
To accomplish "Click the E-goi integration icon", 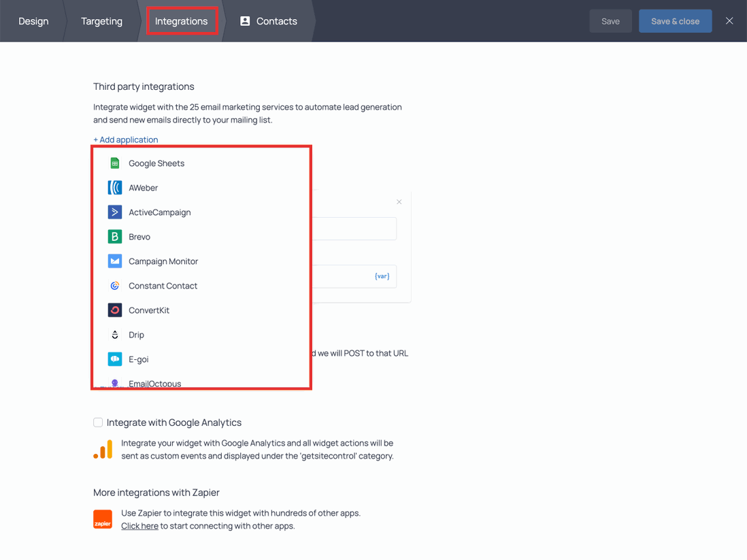I will click(x=114, y=359).
